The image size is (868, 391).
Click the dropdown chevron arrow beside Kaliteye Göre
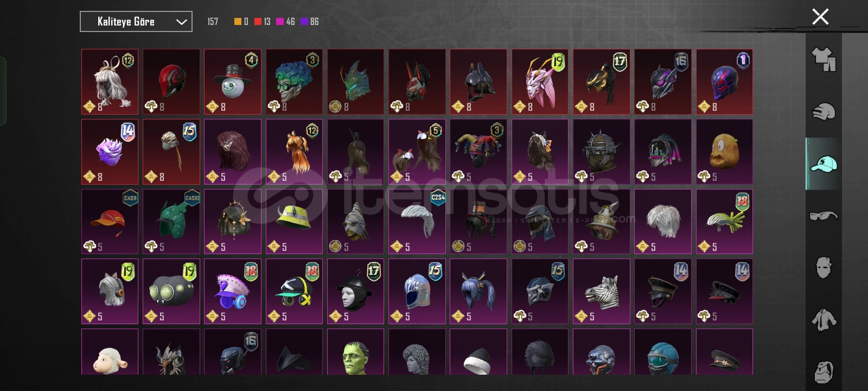[x=181, y=22]
